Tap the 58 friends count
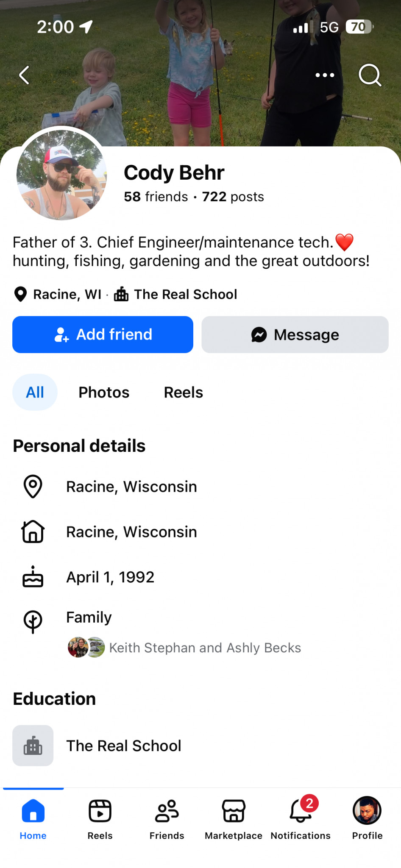This screenshot has width=401, height=868. [156, 197]
